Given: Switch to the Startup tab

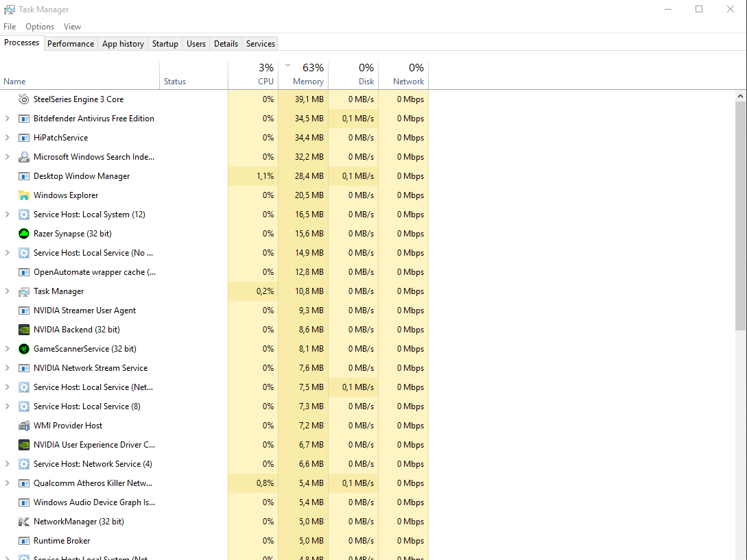Looking at the screenshot, I should [165, 44].
